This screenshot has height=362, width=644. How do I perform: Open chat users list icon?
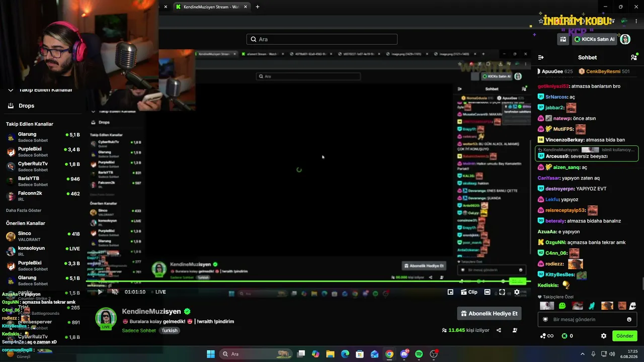coord(634,57)
